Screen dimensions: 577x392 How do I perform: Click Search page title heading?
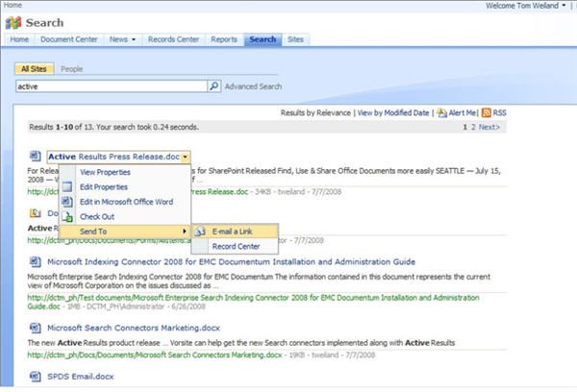coord(44,23)
